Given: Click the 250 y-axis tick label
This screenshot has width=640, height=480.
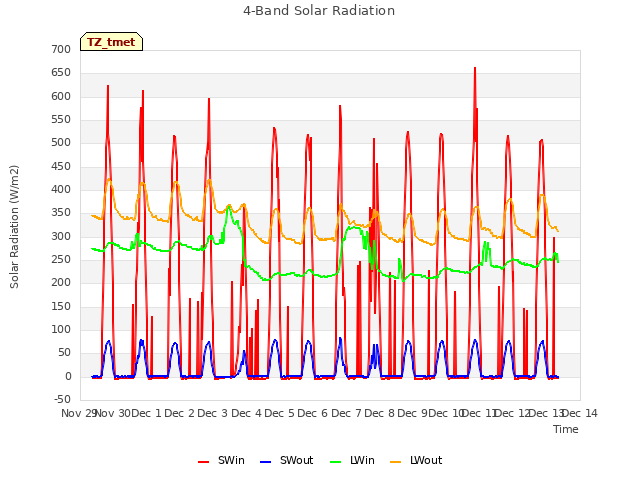Looking at the screenshot, I should (x=61, y=260).
